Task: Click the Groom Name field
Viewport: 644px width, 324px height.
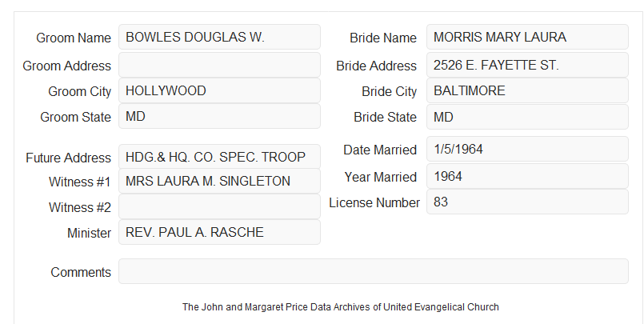Action: [x=219, y=37]
